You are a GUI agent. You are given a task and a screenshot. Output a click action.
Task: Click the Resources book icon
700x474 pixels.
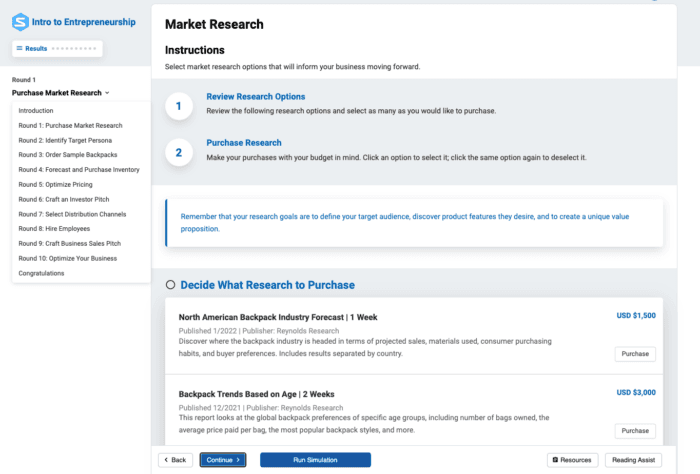click(x=555, y=460)
